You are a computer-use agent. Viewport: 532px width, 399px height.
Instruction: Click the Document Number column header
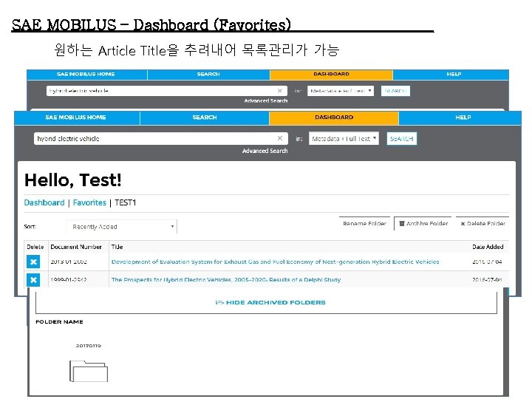click(x=76, y=247)
